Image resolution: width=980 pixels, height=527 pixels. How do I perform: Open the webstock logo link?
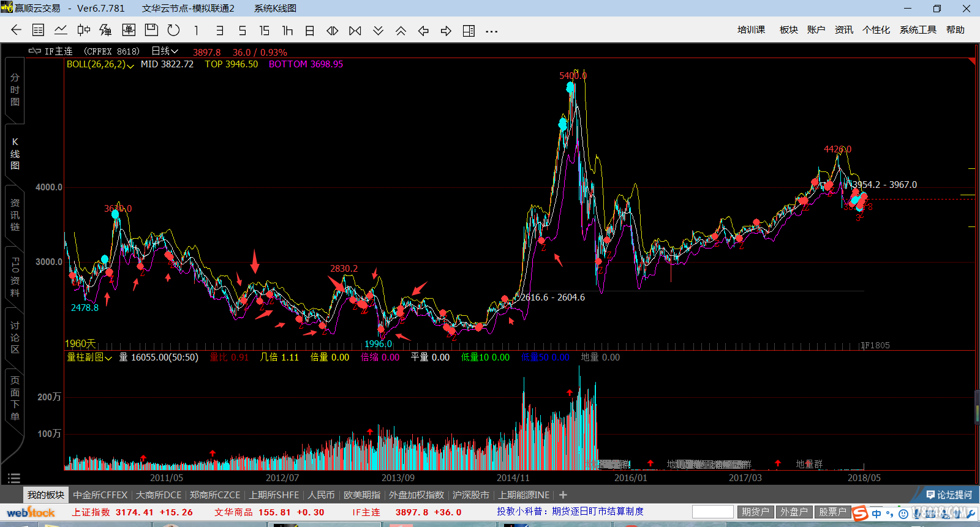point(31,512)
